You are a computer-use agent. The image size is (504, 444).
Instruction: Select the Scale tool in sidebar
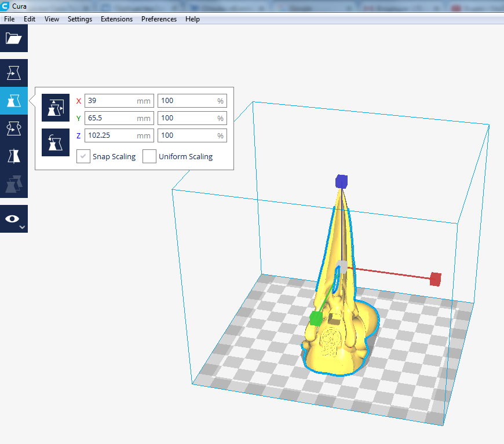[13, 101]
